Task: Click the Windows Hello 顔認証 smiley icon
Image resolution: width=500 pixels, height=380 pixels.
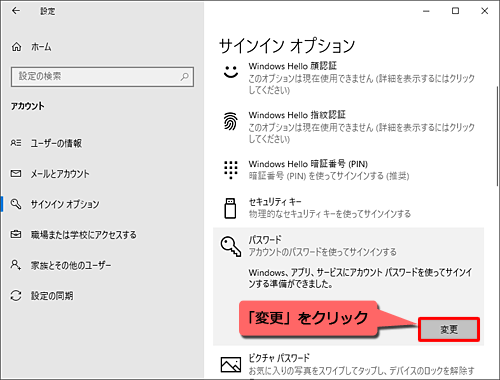Action: 231,71
